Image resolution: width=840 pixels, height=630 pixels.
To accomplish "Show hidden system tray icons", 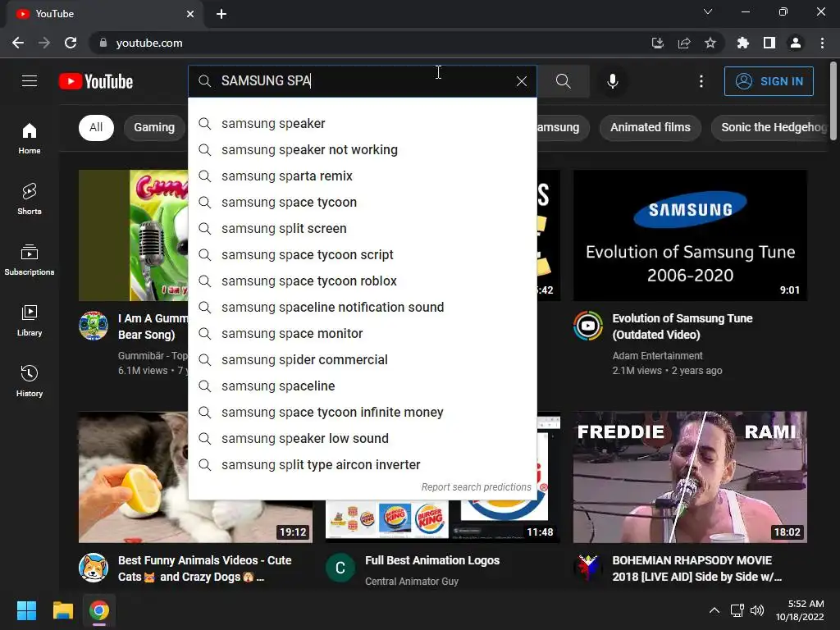I will point(714,610).
